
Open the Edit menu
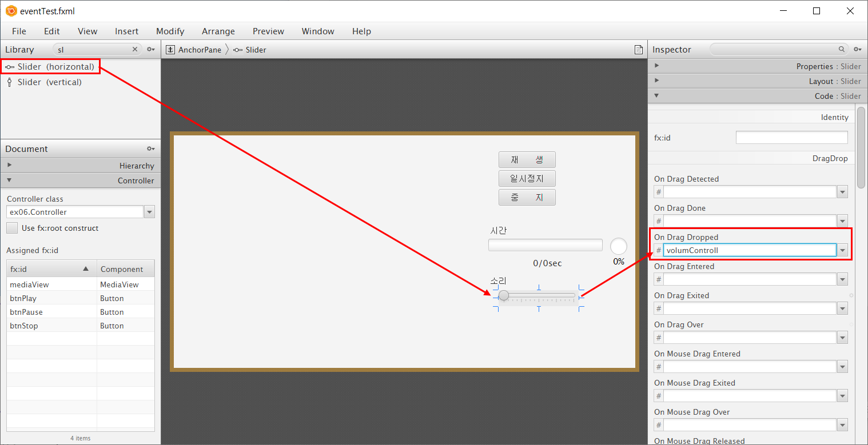point(52,31)
